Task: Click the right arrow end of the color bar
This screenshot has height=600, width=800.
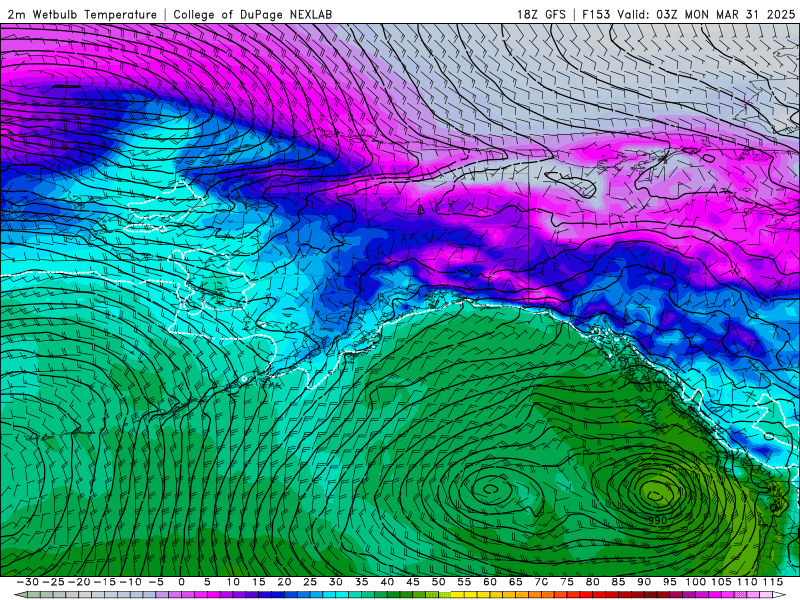Action: click(780, 595)
